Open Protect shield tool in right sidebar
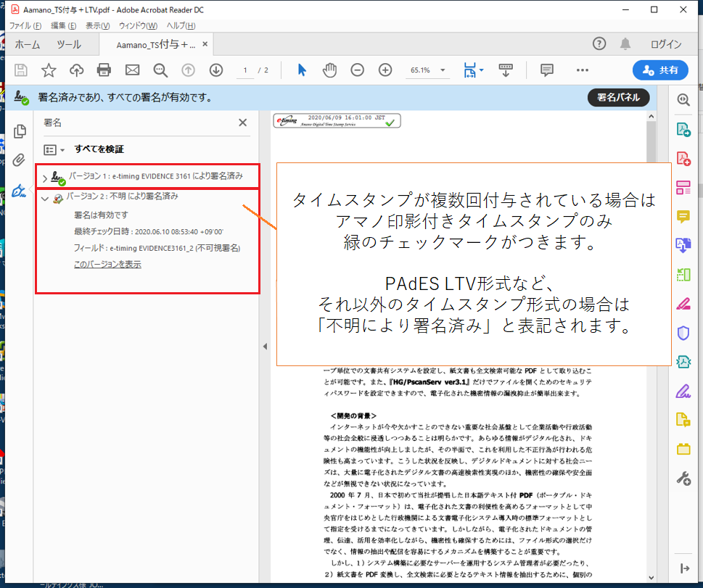Screen dimensions: 703x588 click(x=683, y=333)
